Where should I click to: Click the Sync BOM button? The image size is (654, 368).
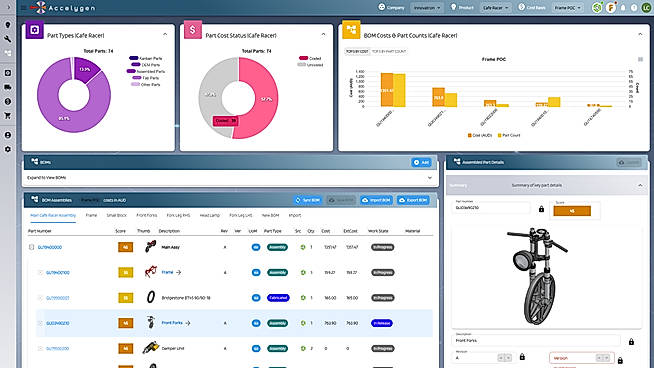tap(308, 200)
